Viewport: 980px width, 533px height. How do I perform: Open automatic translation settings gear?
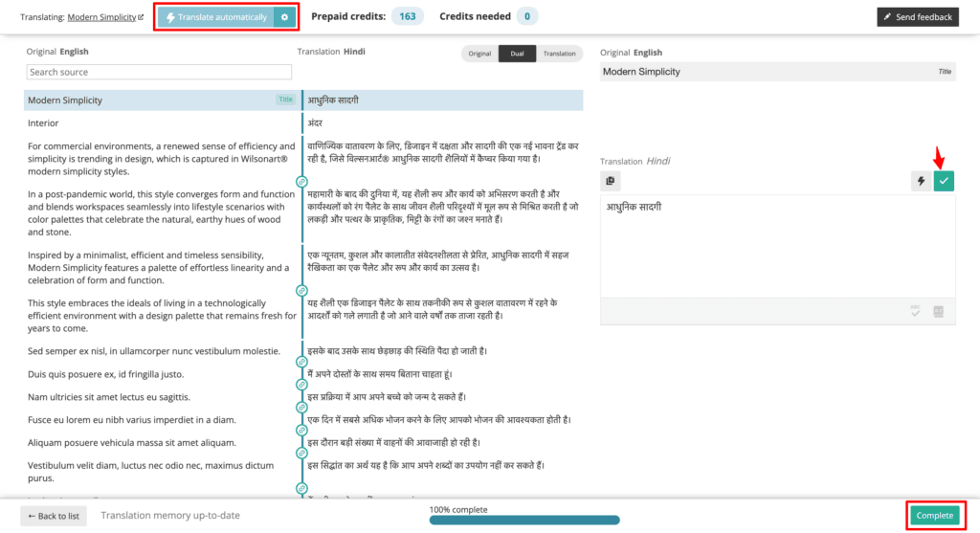coord(284,17)
